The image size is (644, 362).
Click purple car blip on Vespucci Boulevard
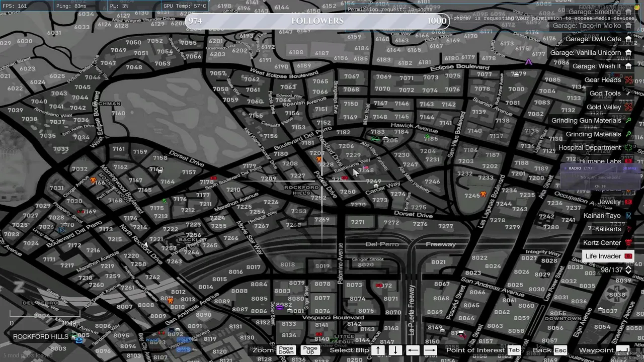coord(279,307)
